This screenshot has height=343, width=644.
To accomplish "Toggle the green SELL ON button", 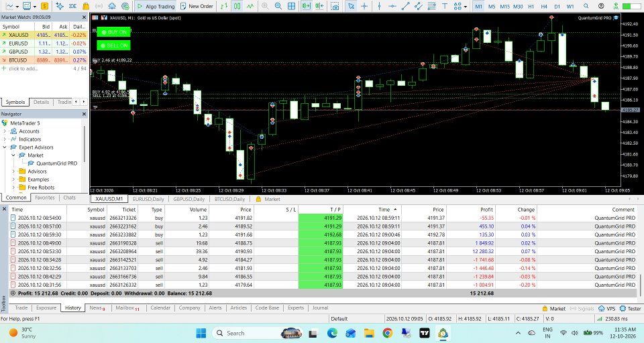I will [114, 45].
